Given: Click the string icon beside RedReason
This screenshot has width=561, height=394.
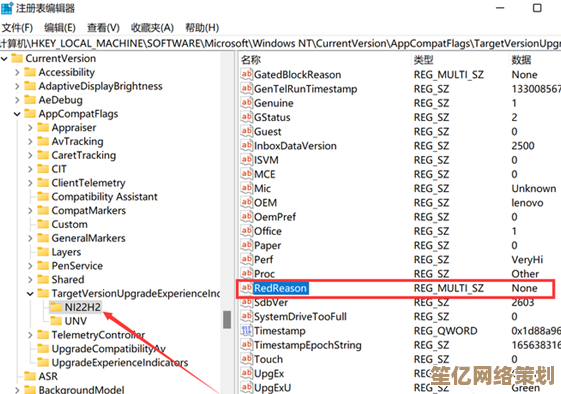Looking at the screenshot, I should click(x=247, y=288).
